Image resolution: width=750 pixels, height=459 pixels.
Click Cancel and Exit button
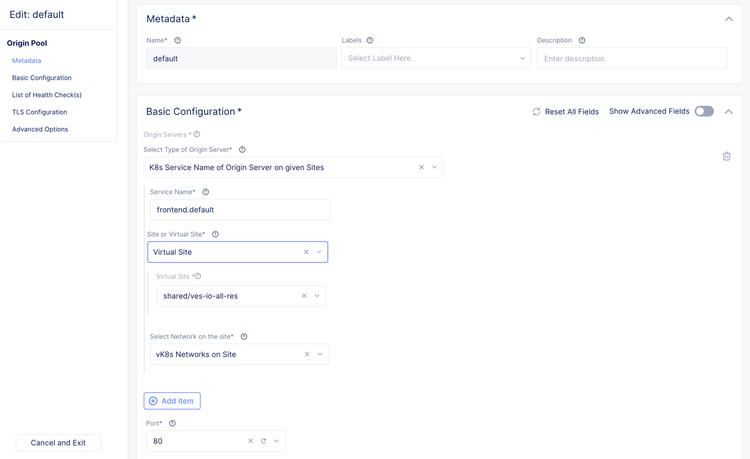pos(58,442)
